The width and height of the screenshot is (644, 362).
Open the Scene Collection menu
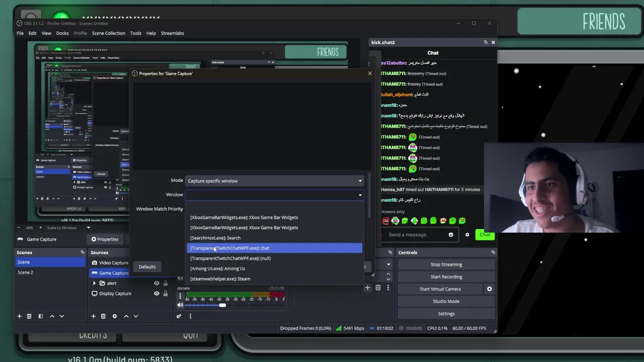click(108, 33)
